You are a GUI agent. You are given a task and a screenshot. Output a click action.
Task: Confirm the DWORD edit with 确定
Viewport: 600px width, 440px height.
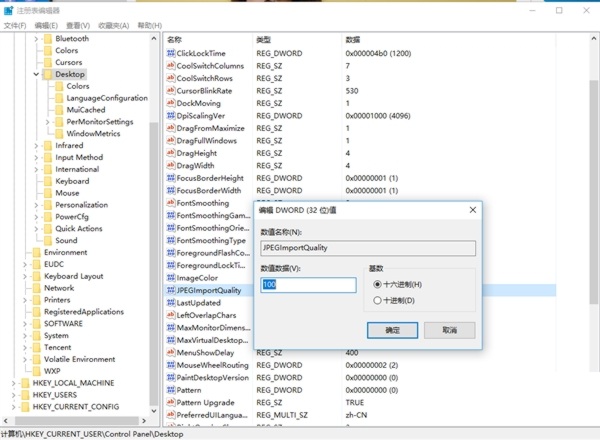click(x=392, y=330)
